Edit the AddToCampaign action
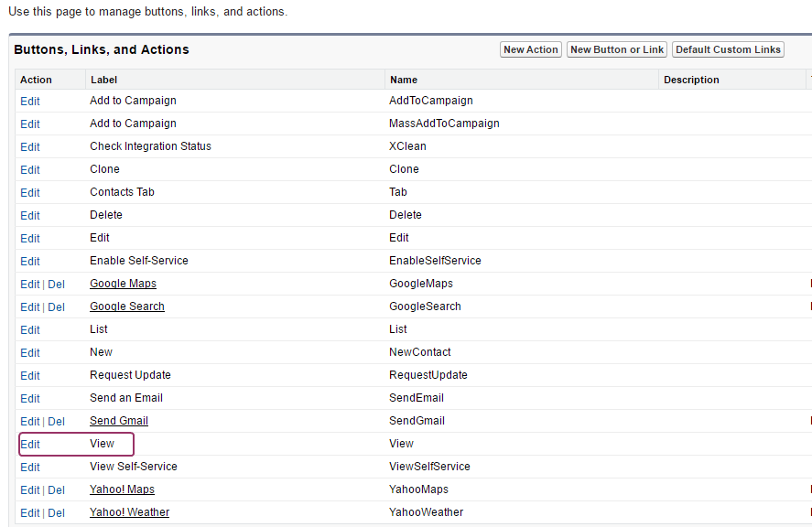Screen dimensions: 812x527 [30, 102]
